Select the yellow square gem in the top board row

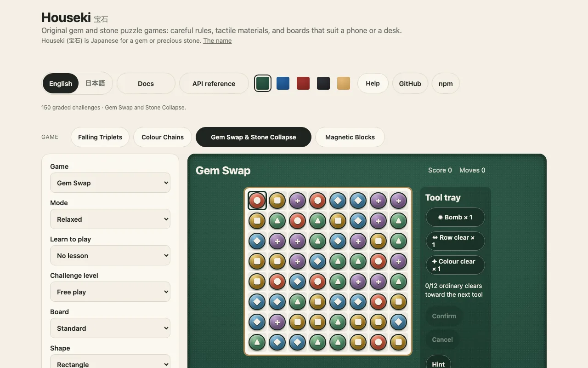click(x=277, y=201)
